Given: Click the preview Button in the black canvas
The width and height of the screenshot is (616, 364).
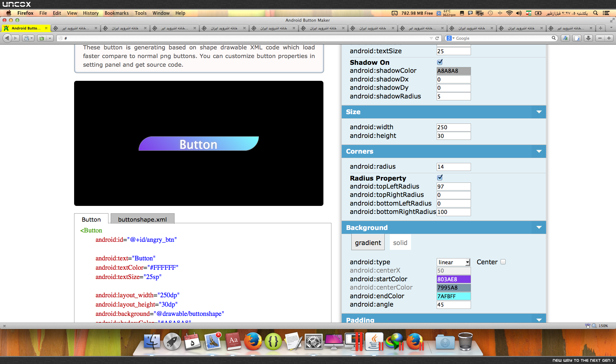Looking at the screenshot, I should [x=199, y=144].
